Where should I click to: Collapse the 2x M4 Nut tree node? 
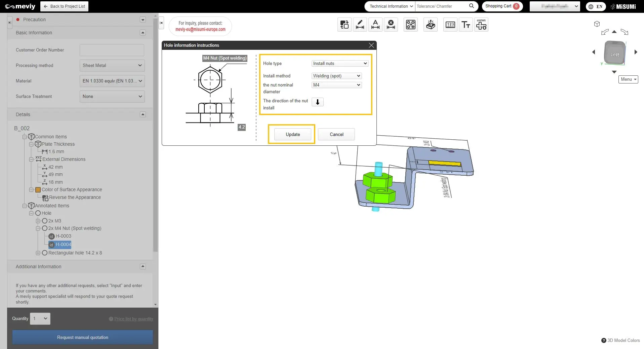point(38,229)
